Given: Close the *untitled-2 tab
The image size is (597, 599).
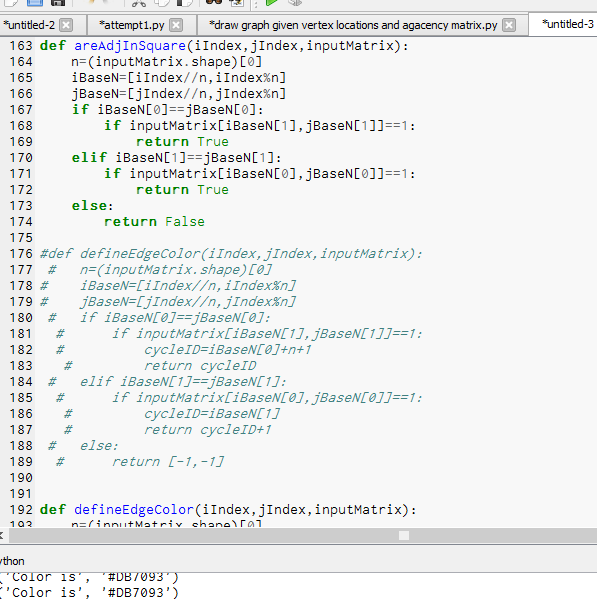Looking at the screenshot, I should click(x=66, y=25).
